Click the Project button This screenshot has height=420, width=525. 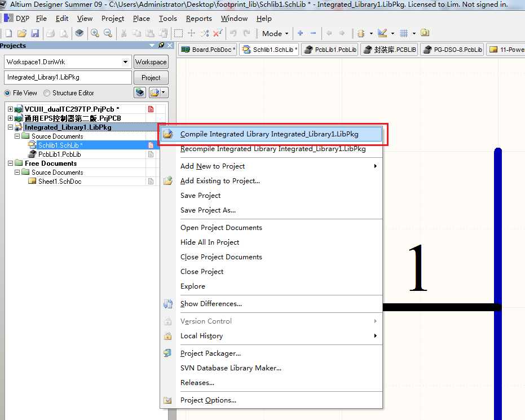pyautogui.click(x=151, y=78)
